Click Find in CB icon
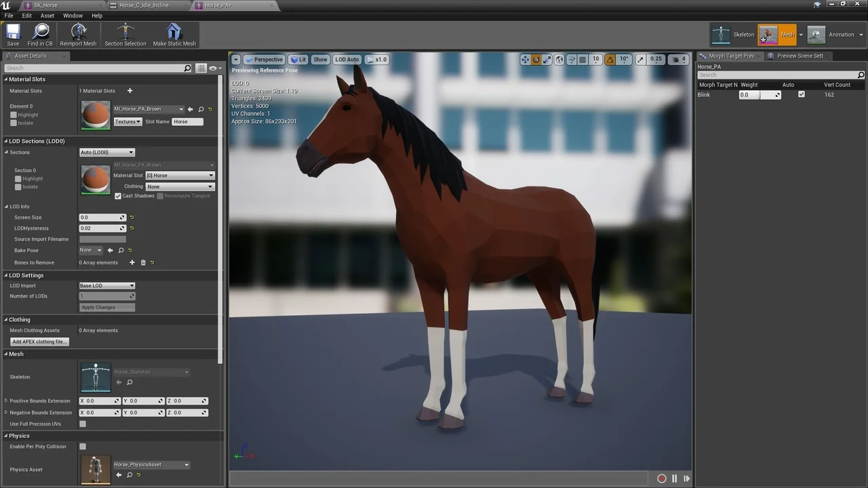Image resolution: width=868 pixels, height=488 pixels. tap(40, 35)
